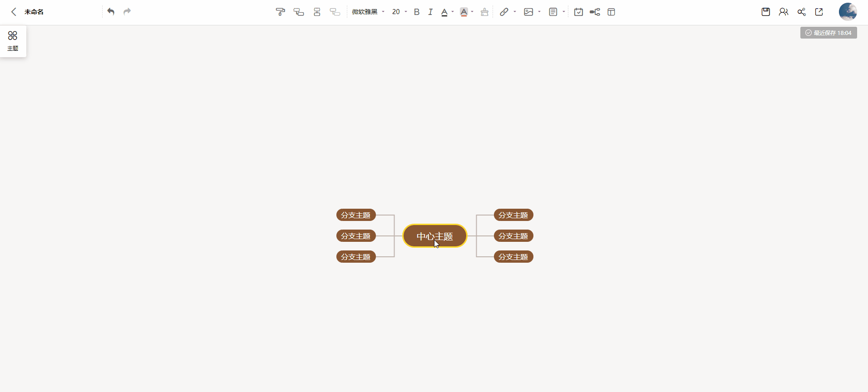Open the 微软雅黑 font dropdown
Image resolution: width=868 pixels, height=392 pixels.
pos(368,12)
